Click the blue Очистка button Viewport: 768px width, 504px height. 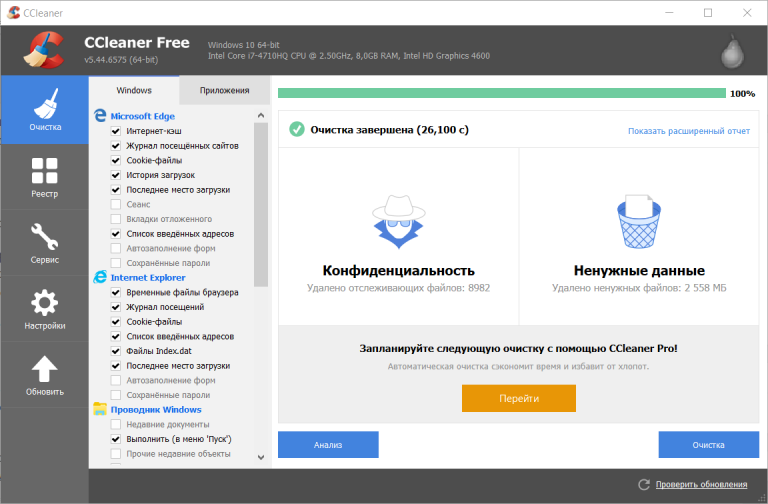[x=709, y=445]
